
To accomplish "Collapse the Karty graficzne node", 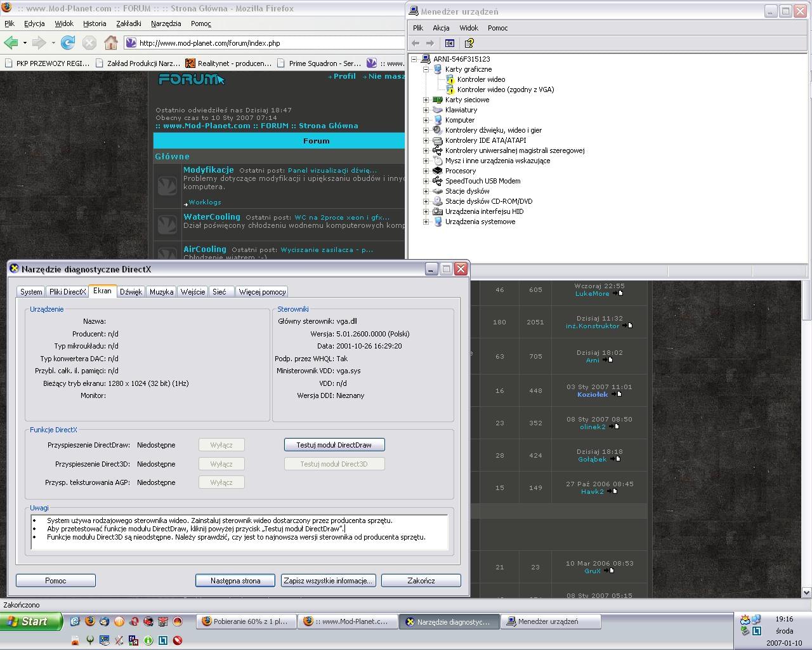I will click(426, 69).
